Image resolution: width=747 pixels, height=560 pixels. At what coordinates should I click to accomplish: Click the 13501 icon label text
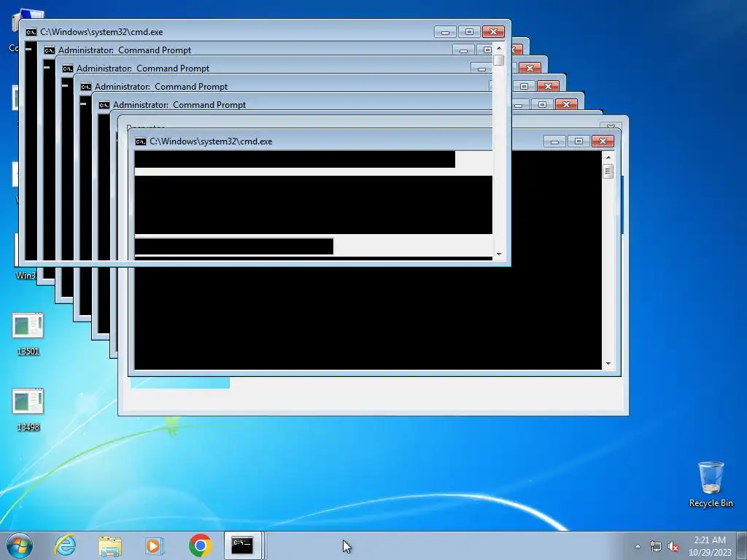tap(28, 351)
